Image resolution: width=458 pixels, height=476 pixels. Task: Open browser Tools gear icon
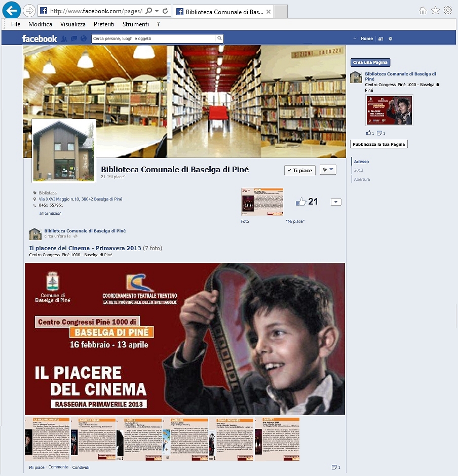click(448, 11)
